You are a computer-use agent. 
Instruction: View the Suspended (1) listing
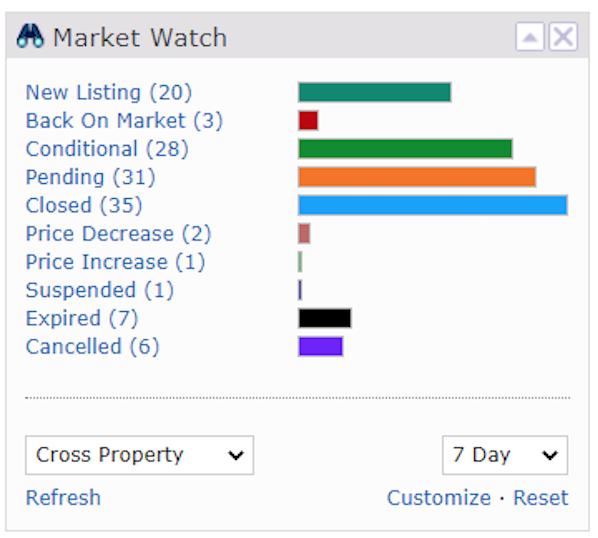point(100,290)
